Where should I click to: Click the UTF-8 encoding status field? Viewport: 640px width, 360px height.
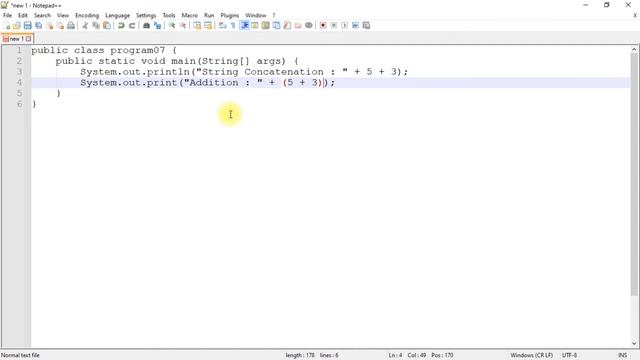pos(569,356)
